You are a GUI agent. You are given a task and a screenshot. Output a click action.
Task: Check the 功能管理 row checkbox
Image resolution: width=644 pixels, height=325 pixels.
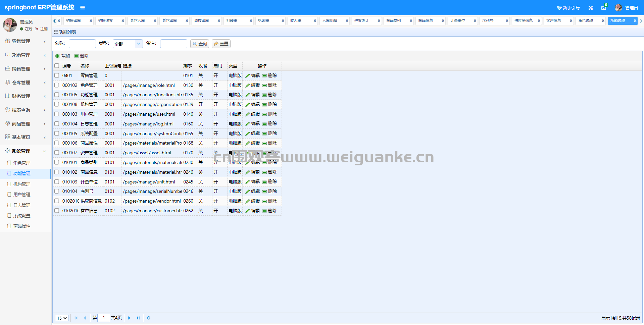click(57, 95)
